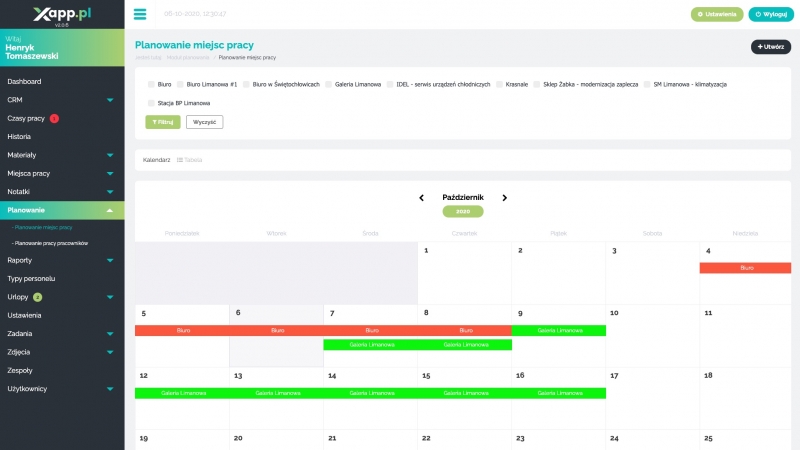Image resolution: width=800 pixels, height=450 pixels.
Task: Collapse the Planowanie section
Action: click(62, 210)
